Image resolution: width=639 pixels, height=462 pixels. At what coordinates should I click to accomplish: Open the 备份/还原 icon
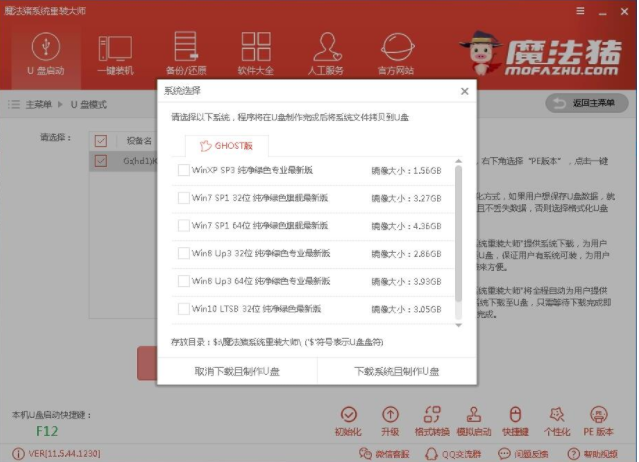pyautogui.click(x=186, y=46)
